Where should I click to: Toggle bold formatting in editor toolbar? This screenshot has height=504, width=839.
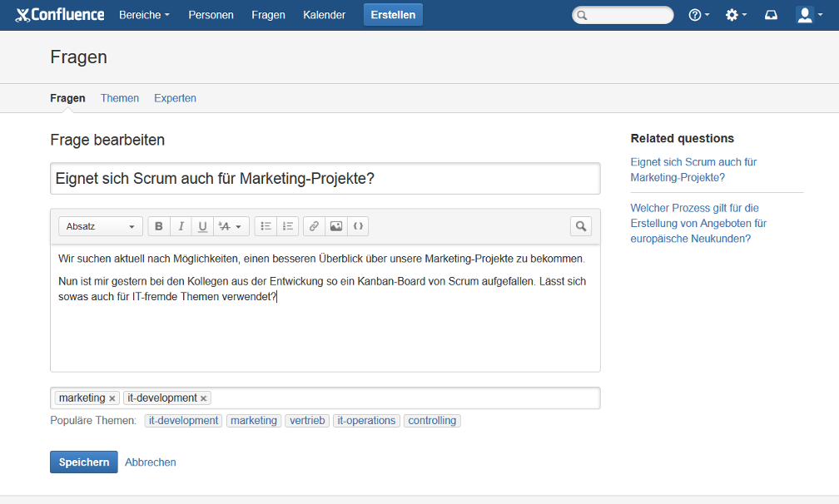pyautogui.click(x=159, y=226)
